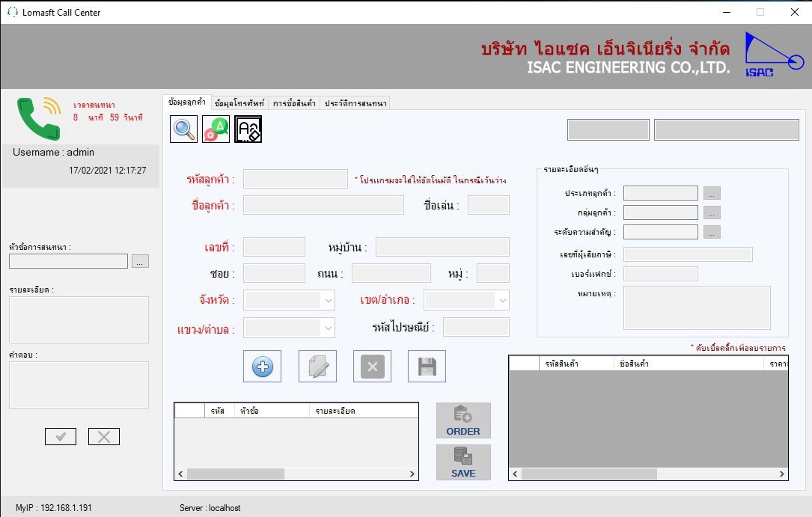
Task: Click the text eraser clear form icon
Action: pyautogui.click(x=248, y=129)
